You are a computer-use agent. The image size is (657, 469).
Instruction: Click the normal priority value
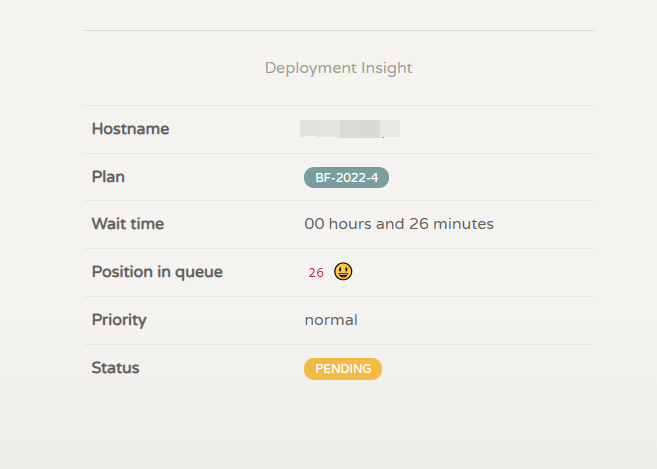pyautogui.click(x=331, y=320)
